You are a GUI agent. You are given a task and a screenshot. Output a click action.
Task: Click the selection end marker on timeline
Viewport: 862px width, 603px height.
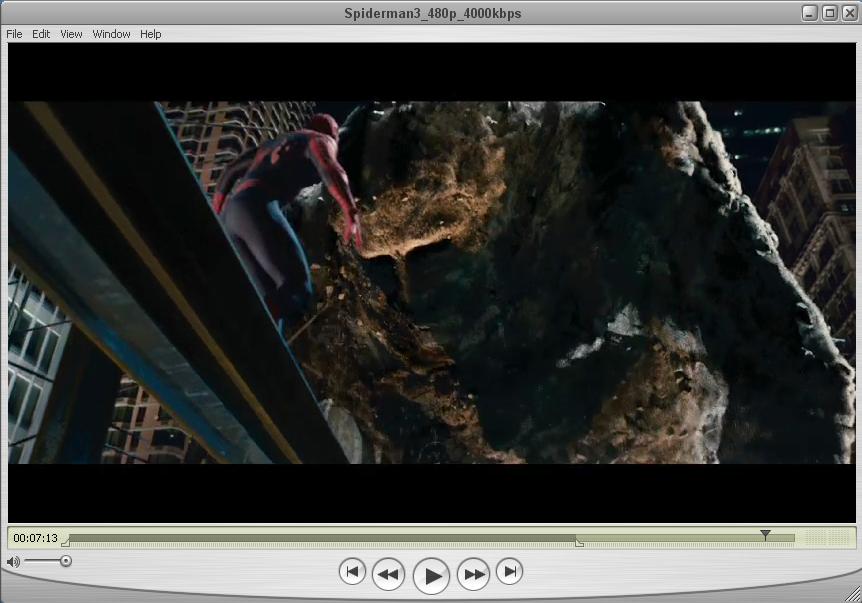579,543
